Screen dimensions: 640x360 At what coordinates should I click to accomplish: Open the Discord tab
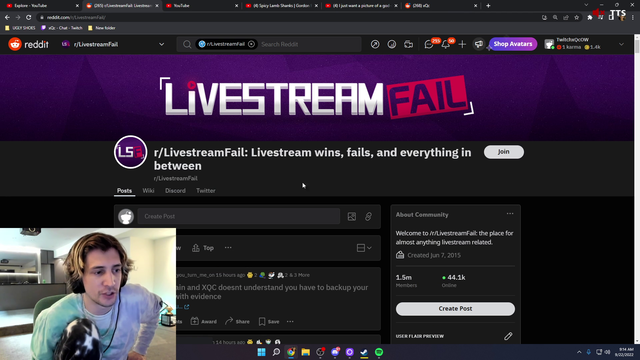tap(175, 191)
